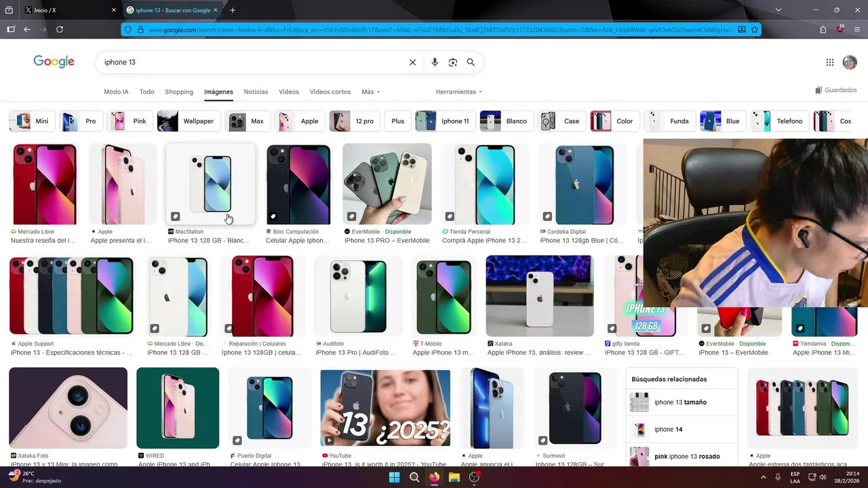Image resolution: width=868 pixels, height=488 pixels.
Task: Expand the 'Más' search filter dropdown
Action: coord(370,91)
